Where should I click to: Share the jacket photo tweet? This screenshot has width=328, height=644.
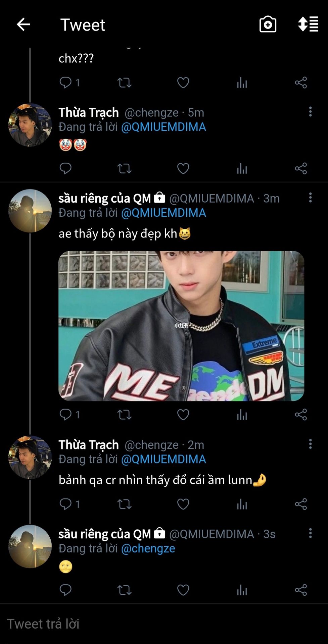coord(301,415)
